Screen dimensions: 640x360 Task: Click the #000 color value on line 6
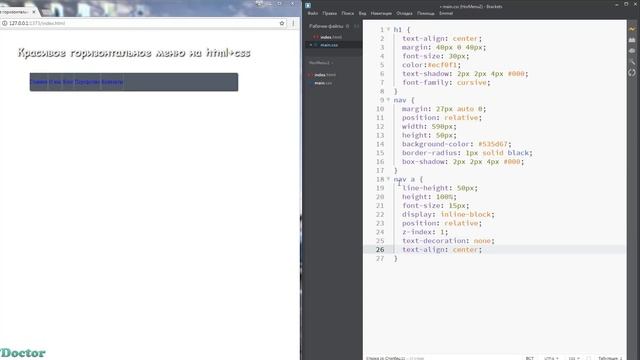(516, 74)
